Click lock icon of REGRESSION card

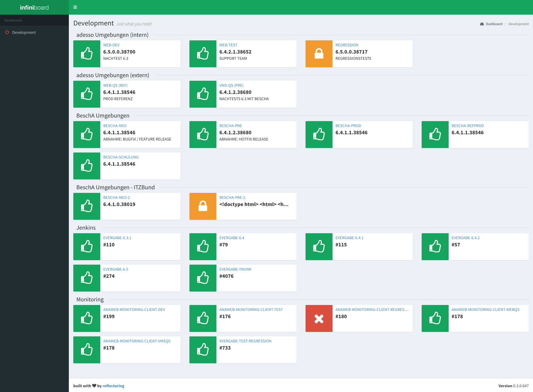coord(319,54)
